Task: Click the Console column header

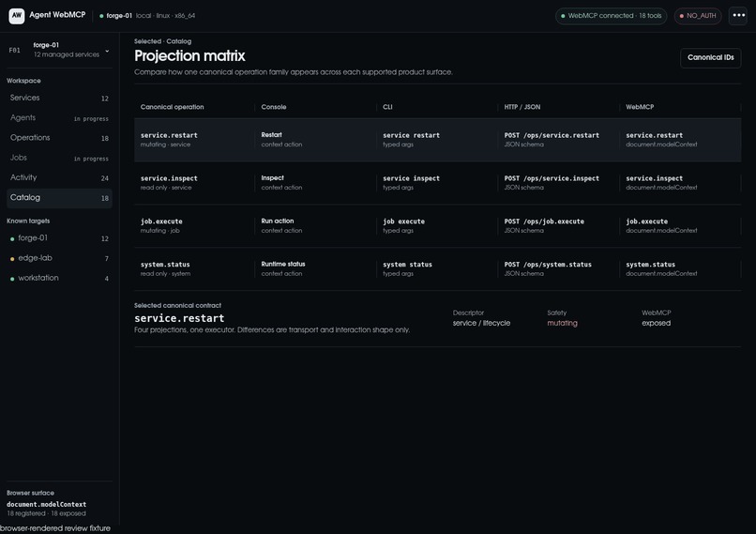Action: [x=273, y=107]
